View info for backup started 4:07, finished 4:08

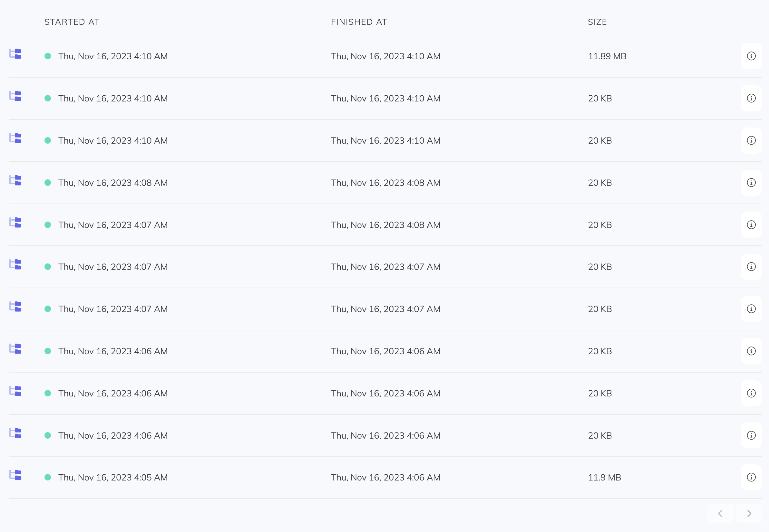(x=751, y=225)
